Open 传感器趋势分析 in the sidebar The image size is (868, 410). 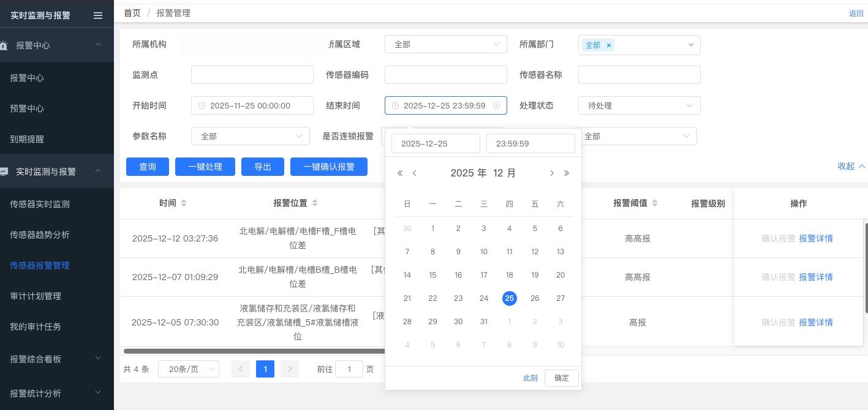(x=40, y=235)
